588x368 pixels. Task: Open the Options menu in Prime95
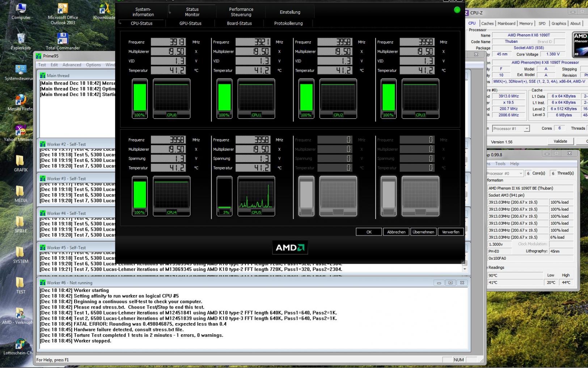[x=93, y=65]
